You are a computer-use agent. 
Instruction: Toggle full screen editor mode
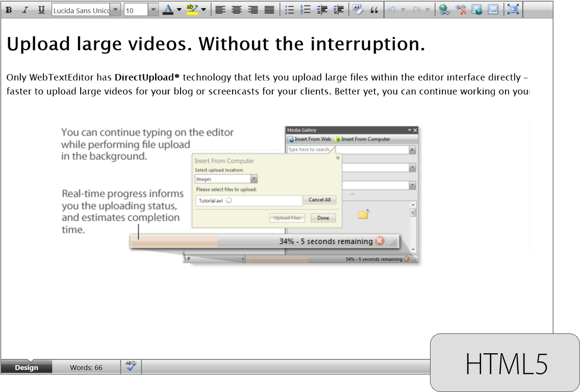click(x=513, y=10)
